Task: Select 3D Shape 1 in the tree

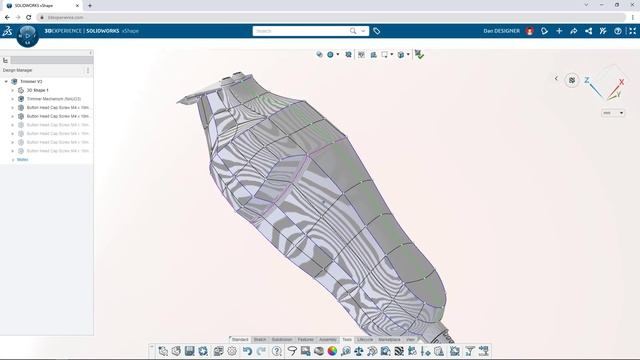Action: 38,90
